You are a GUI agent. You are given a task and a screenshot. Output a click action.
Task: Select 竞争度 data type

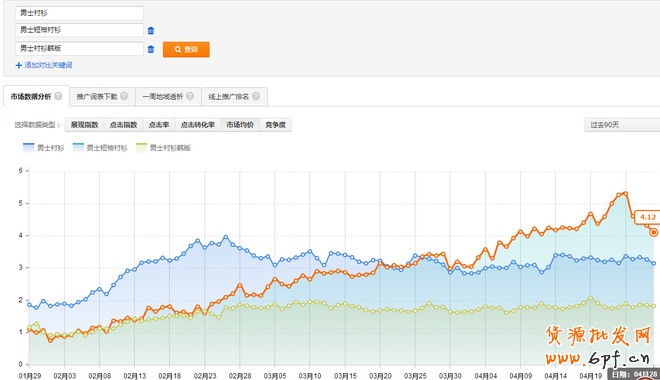tap(276, 125)
